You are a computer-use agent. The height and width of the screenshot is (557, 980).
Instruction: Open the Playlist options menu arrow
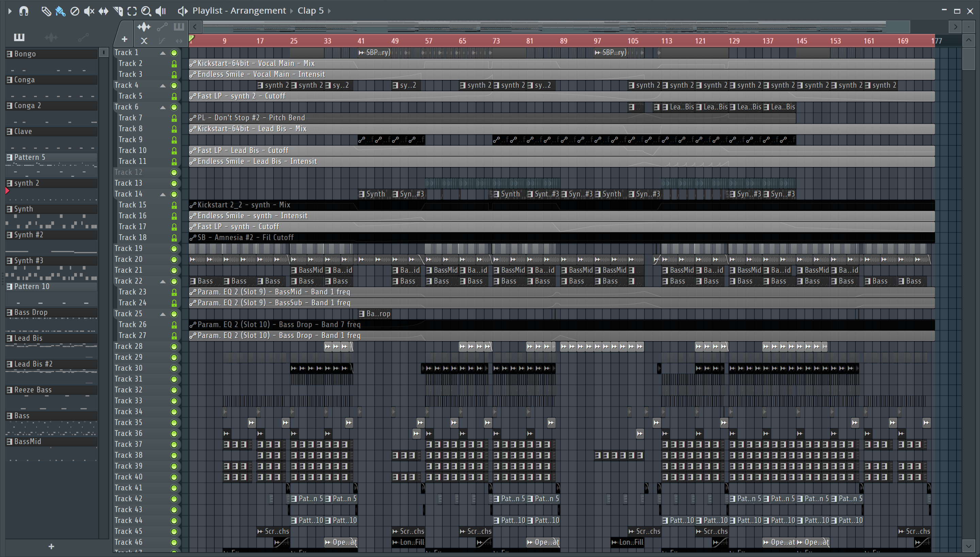tap(10, 11)
